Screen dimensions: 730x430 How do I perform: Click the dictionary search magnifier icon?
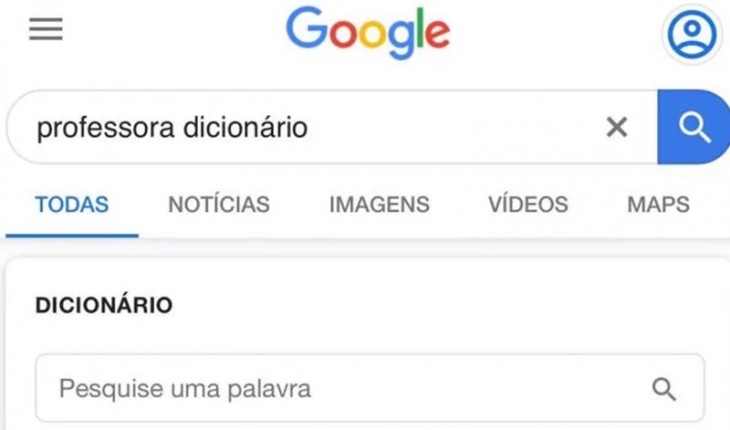(x=663, y=388)
